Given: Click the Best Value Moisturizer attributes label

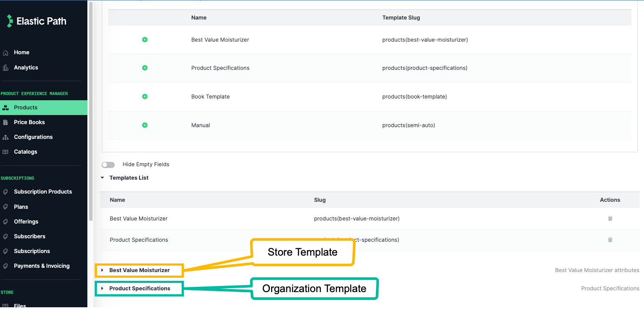Looking at the screenshot, I should (x=597, y=270).
